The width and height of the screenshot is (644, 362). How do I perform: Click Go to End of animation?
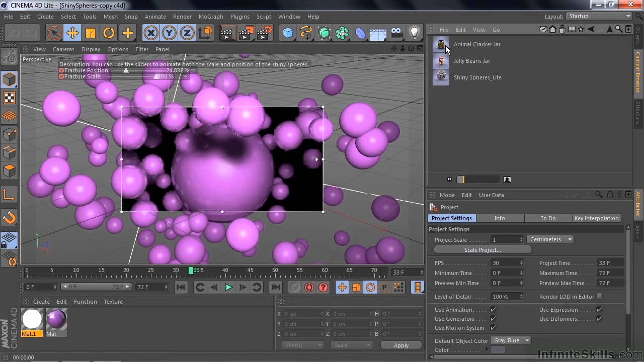click(x=276, y=287)
